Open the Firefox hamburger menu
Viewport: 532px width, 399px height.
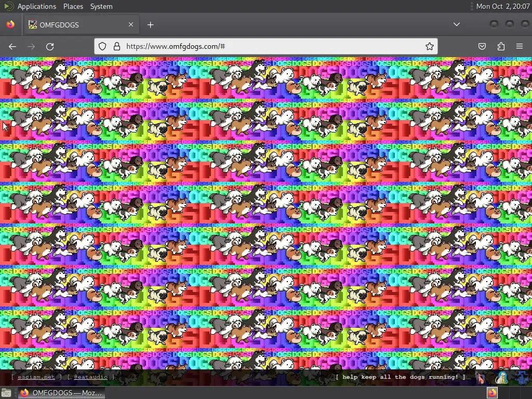coord(520,46)
